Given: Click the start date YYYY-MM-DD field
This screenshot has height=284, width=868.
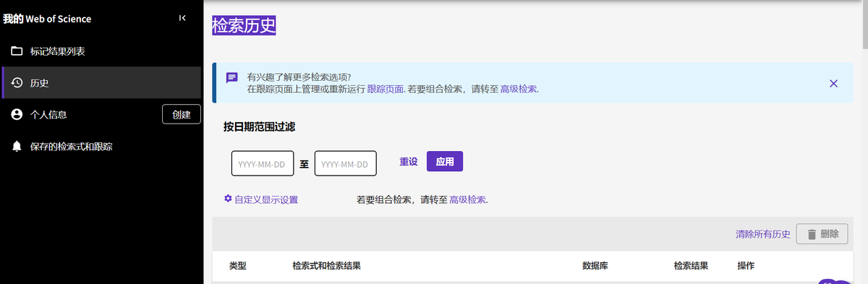Looking at the screenshot, I should pyautogui.click(x=263, y=163).
